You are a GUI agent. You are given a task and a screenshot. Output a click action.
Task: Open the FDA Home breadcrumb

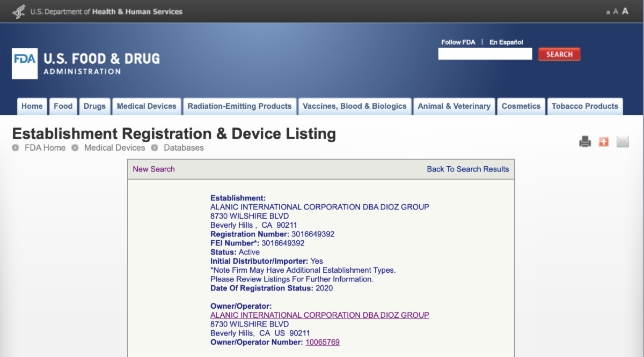tap(45, 147)
